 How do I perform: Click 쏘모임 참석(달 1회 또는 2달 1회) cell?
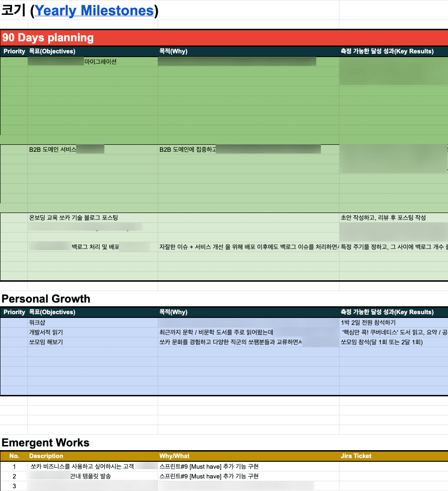point(394,342)
